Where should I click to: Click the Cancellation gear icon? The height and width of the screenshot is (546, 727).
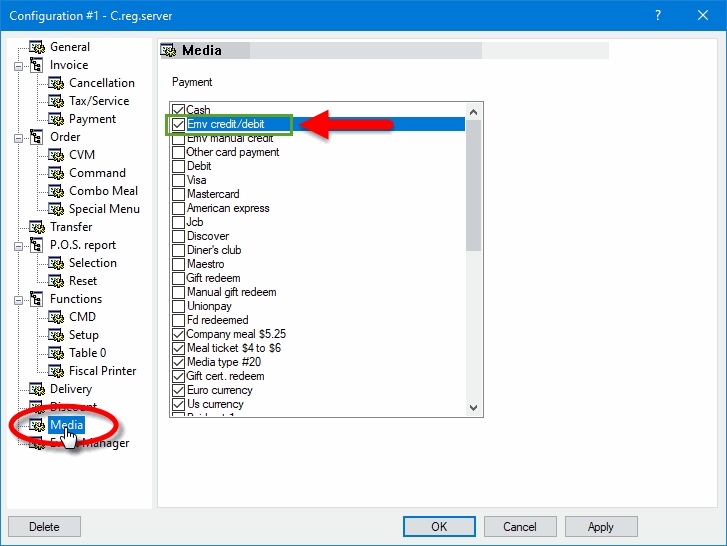click(56, 83)
